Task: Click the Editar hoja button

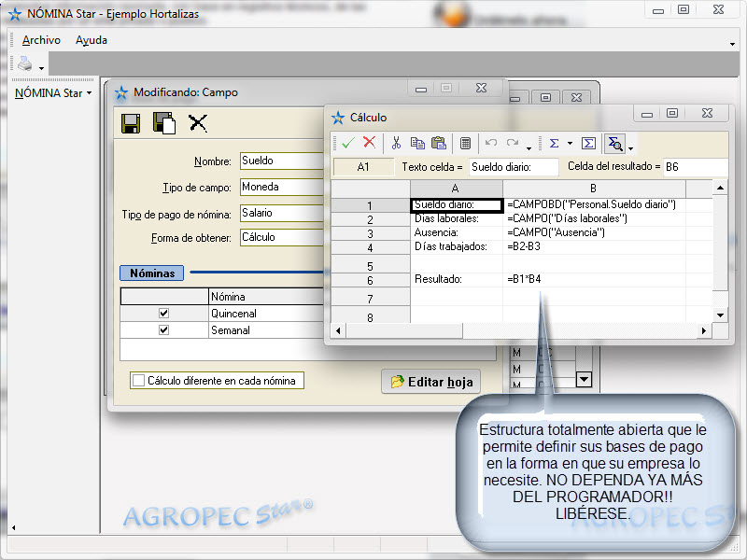Action: tap(430, 382)
